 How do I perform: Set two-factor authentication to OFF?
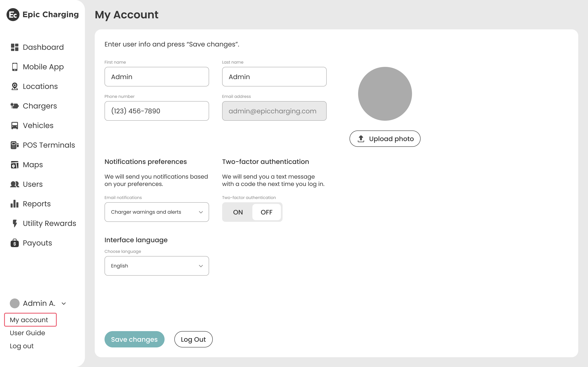coord(266,212)
